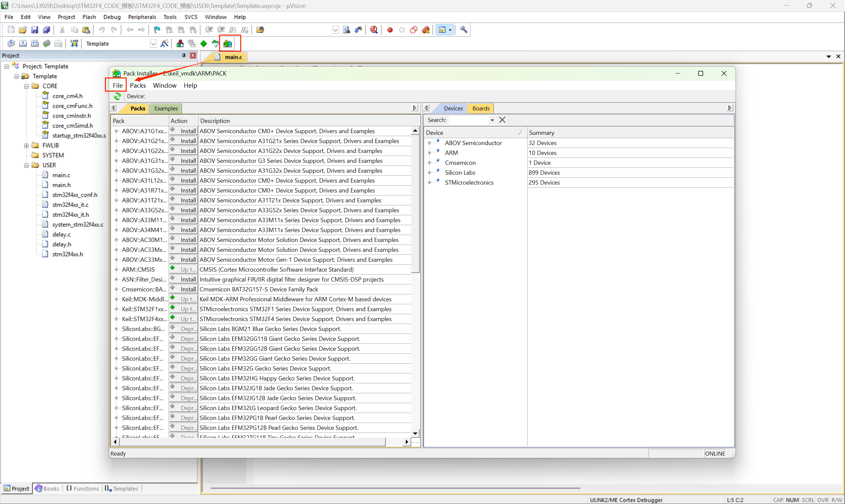Click Kill all breakpoints icon

[x=426, y=30]
